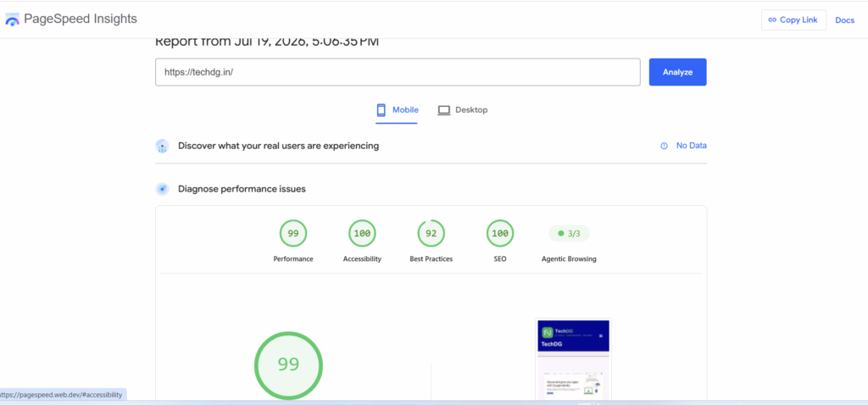868x405 pixels.
Task: Click the Best Practices 92 score gauge
Action: pos(431,234)
